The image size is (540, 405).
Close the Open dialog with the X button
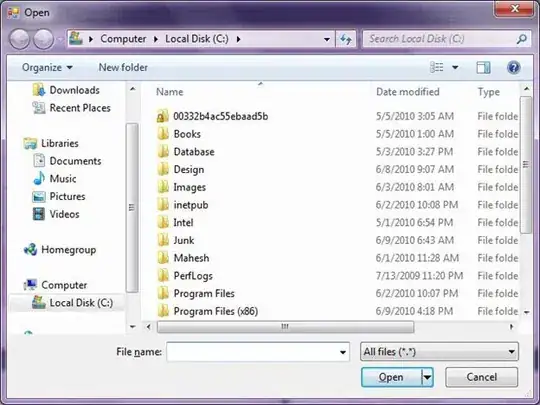(x=515, y=8)
